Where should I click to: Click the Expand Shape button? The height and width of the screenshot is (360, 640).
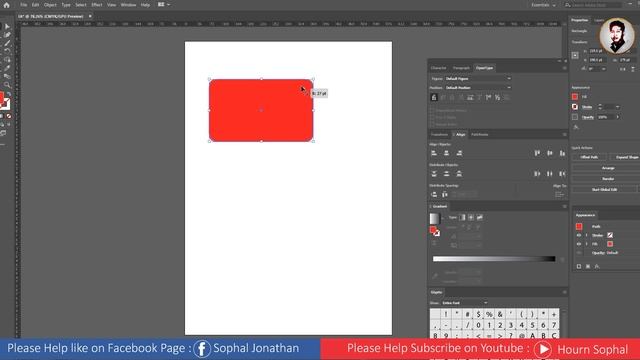tap(625, 157)
